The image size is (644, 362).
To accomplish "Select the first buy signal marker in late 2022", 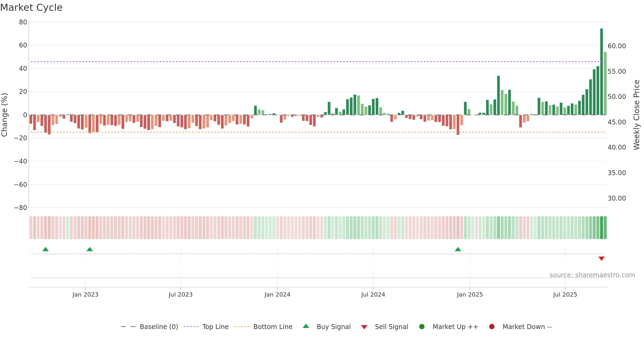I will pyautogui.click(x=46, y=249).
